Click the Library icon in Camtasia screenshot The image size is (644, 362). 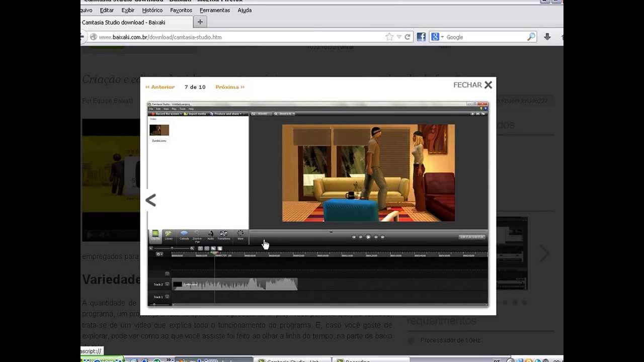[x=169, y=235]
